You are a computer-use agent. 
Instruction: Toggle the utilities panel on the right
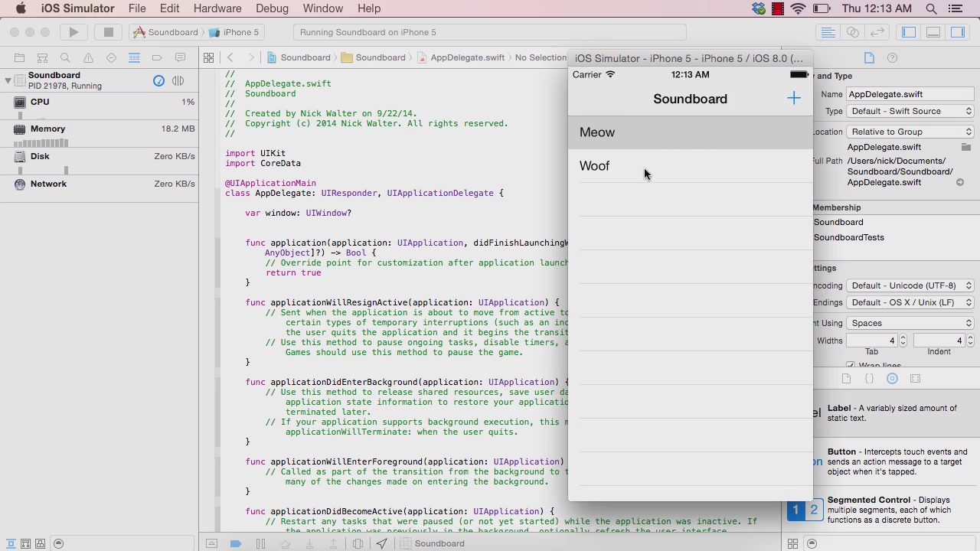(958, 32)
